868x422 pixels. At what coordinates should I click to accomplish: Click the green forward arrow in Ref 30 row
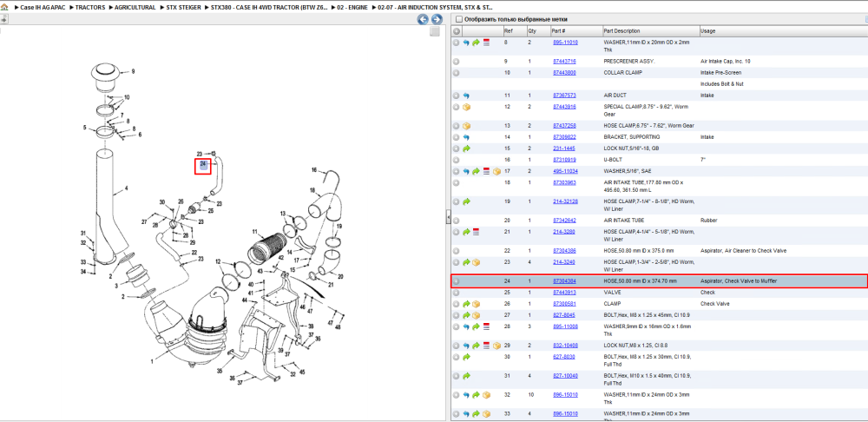(466, 357)
